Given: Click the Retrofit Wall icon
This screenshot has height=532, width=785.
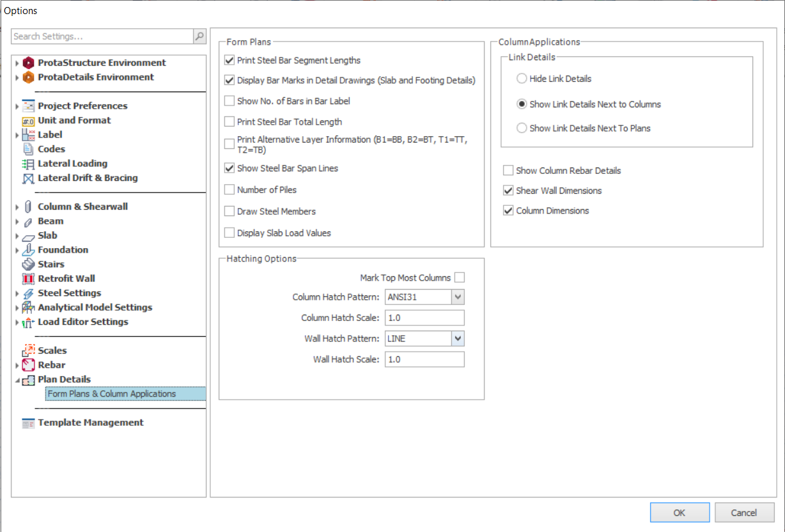Looking at the screenshot, I should click(x=28, y=279).
